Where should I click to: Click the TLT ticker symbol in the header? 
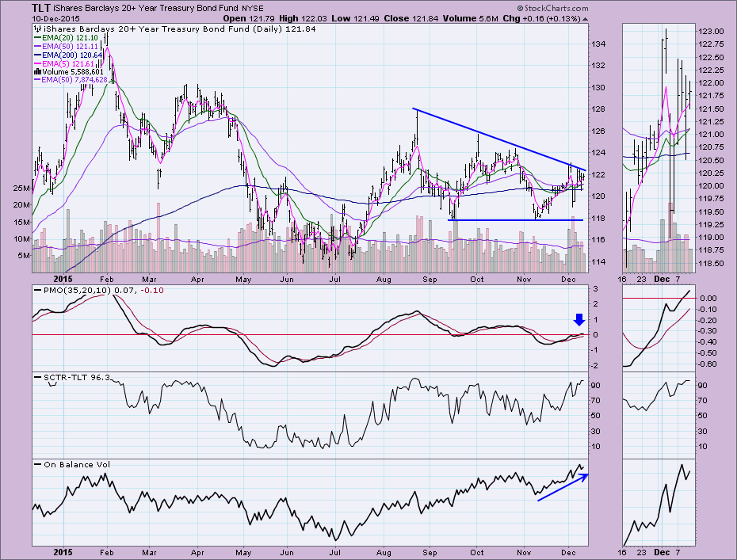tap(41, 8)
